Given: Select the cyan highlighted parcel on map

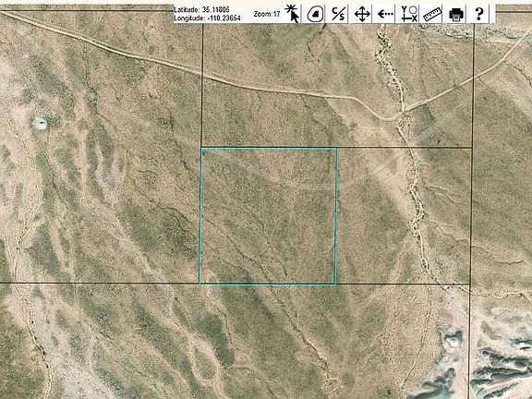Looking at the screenshot, I should point(269,216).
